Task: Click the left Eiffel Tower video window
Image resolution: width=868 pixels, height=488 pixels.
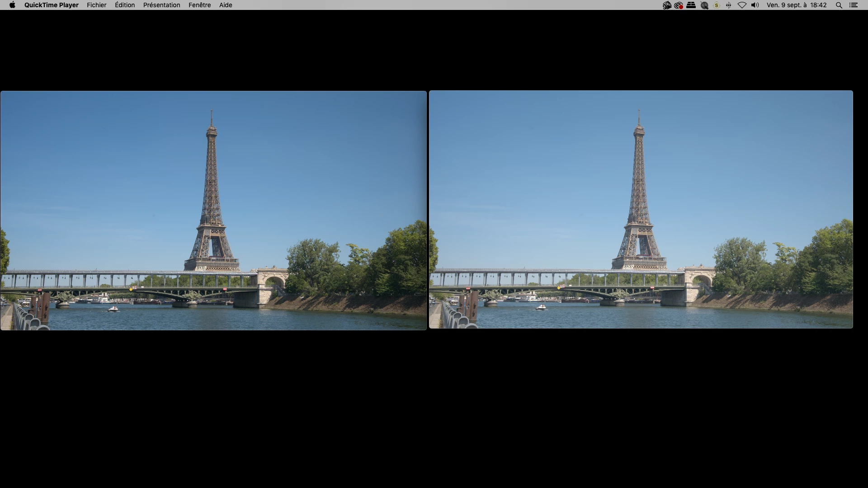Action: coord(213,210)
